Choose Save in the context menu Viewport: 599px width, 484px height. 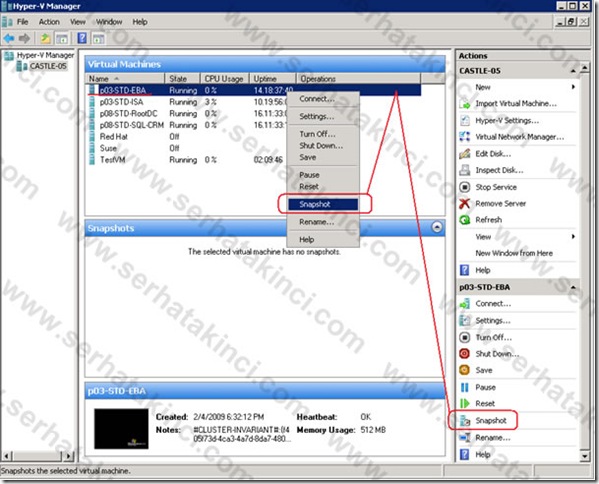click(323, 157)
